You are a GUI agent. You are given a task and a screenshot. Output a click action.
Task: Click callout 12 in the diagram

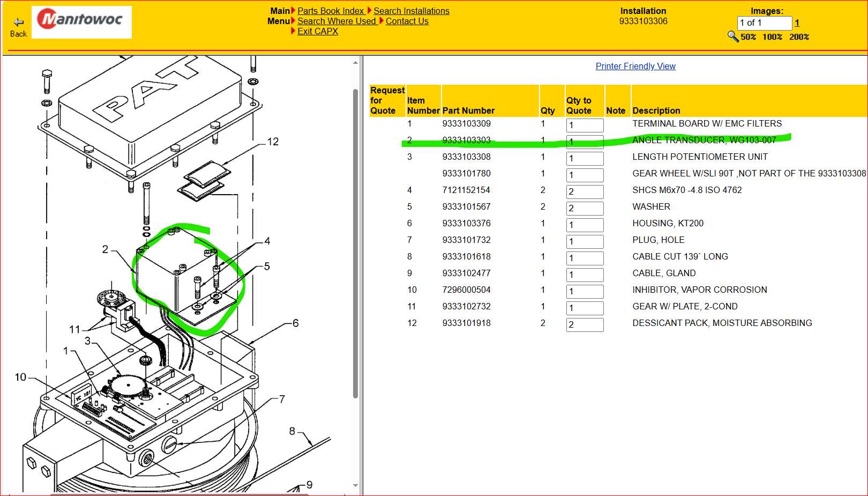point(273,142)
